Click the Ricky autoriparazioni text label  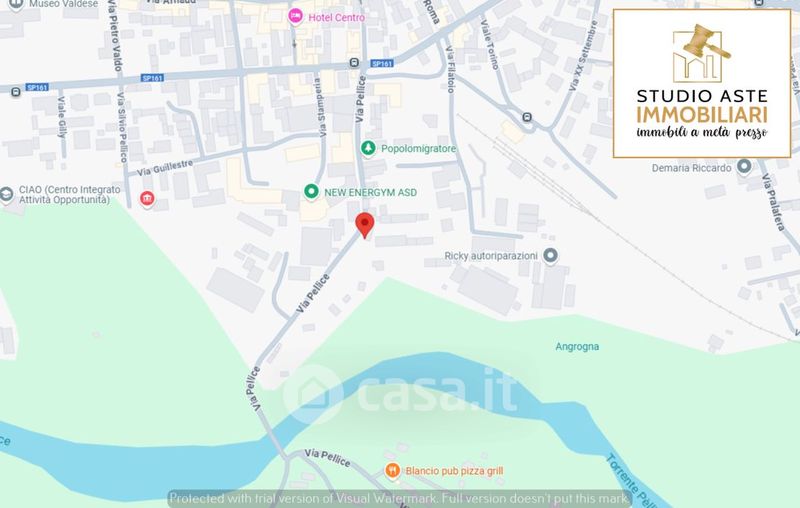(x=491, y=256)
